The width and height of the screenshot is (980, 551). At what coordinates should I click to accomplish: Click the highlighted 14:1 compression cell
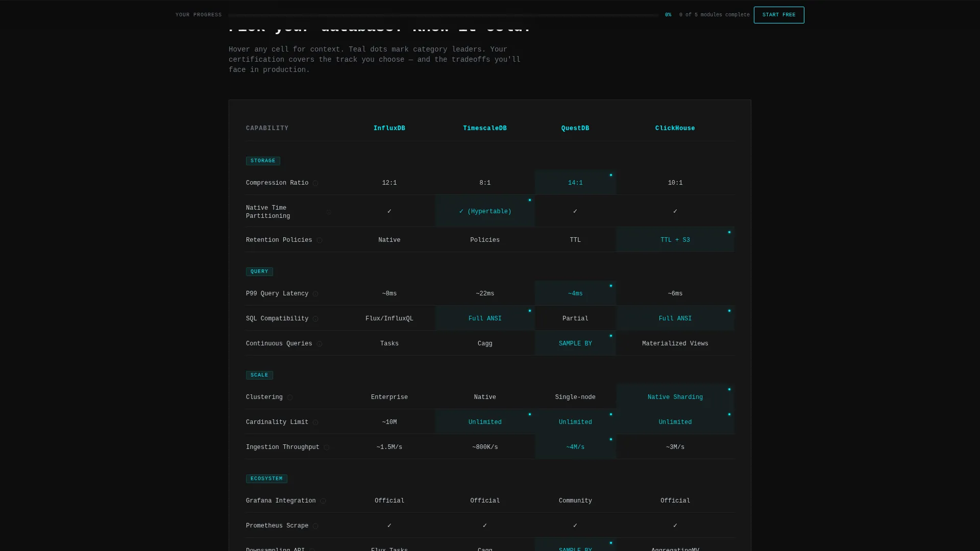point(575,183)
